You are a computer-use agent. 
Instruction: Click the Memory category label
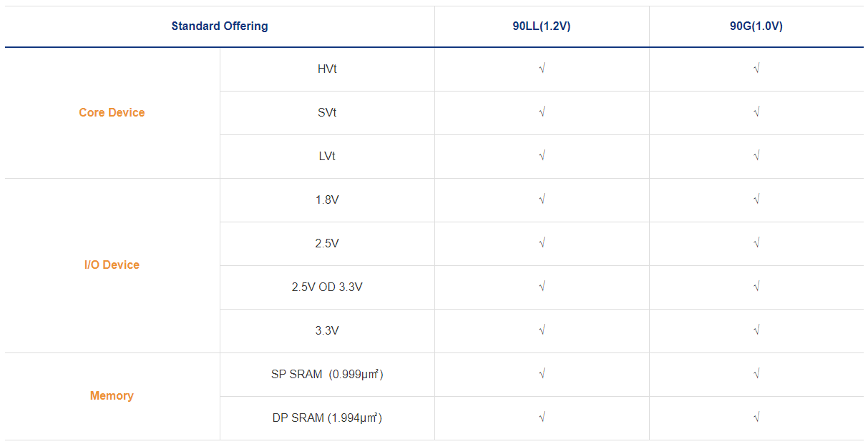pyautogui.click(x=112, y=396)
